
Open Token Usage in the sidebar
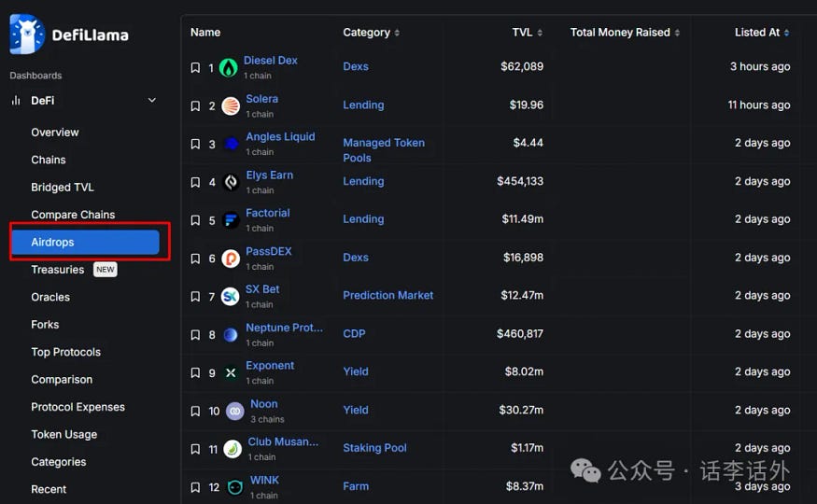pos(64,435)
